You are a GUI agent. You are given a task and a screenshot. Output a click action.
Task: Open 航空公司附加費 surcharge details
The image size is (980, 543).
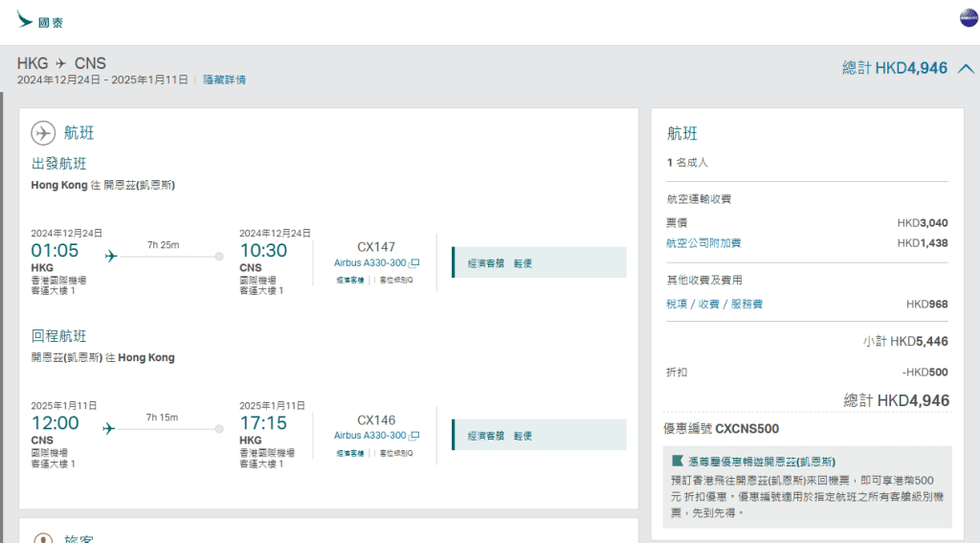pos(703,243)
